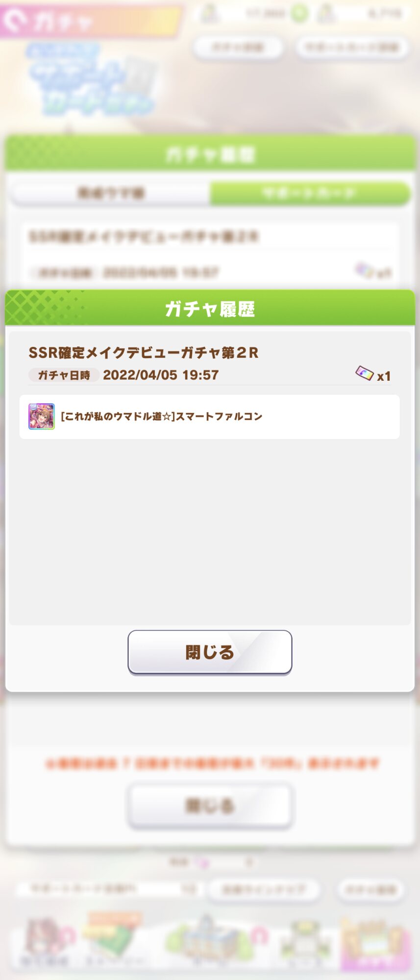Open the character girl icon in bottom bar

45,941
